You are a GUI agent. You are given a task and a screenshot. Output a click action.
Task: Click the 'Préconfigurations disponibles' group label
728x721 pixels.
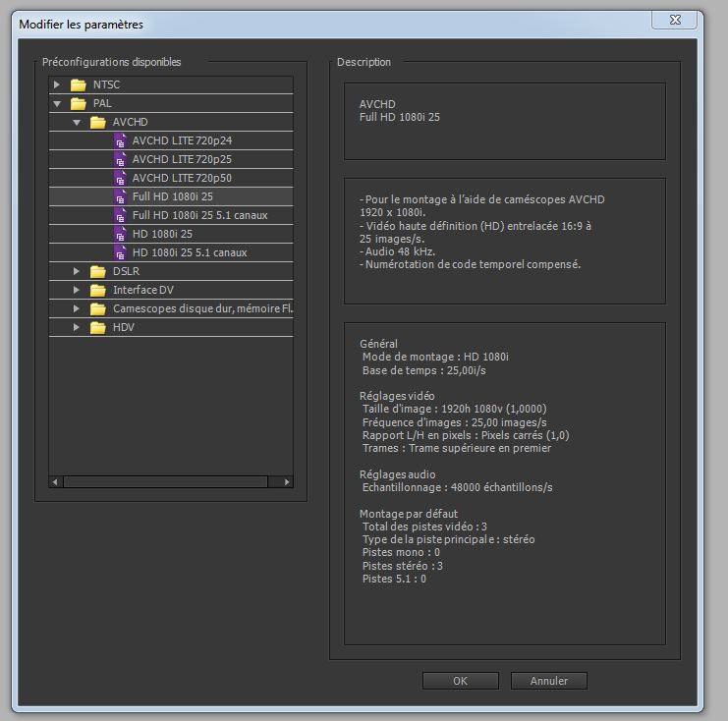coord(111,62)
